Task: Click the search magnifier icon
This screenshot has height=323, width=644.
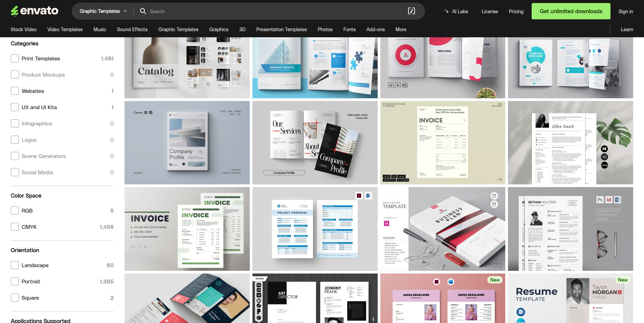Action: pyautogui.click(x=143, y=11)
